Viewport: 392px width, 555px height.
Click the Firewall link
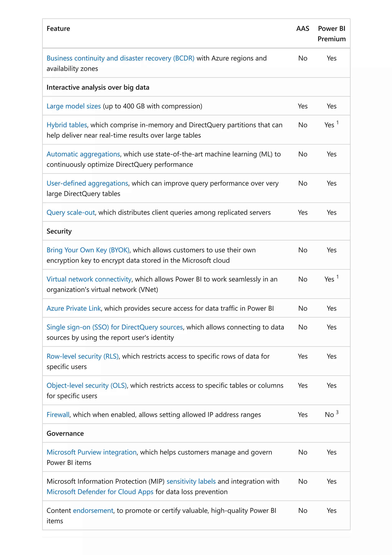pos(58,415)
